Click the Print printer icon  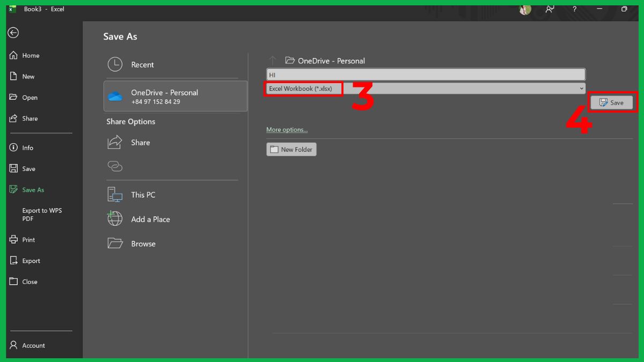point(14,240)
